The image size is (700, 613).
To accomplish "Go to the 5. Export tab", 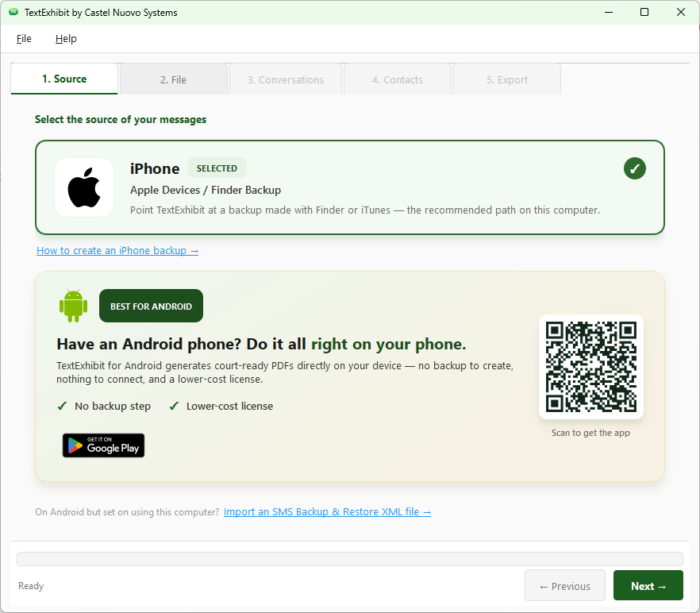I will pyautogui.click(x=507, y=79).
